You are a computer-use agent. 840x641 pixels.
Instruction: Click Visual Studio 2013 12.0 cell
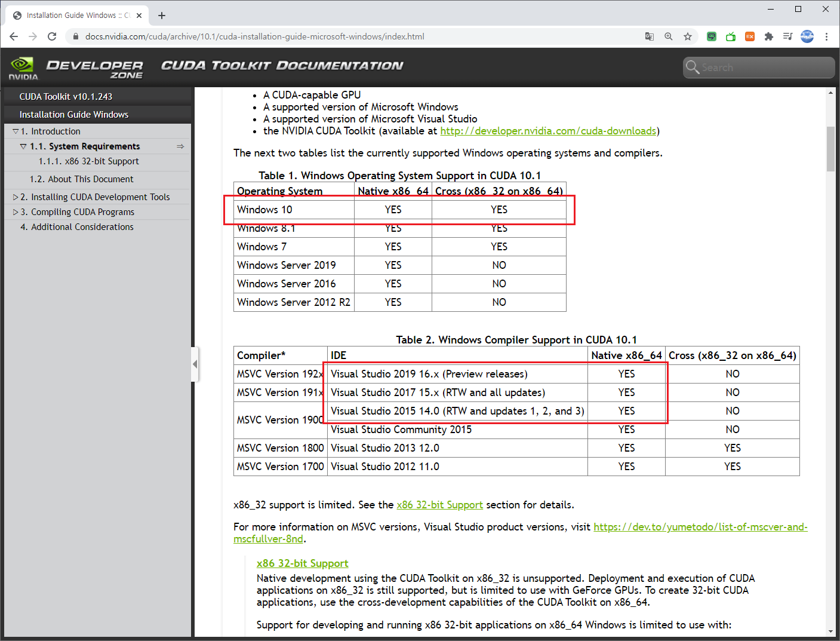pos(457,448)
